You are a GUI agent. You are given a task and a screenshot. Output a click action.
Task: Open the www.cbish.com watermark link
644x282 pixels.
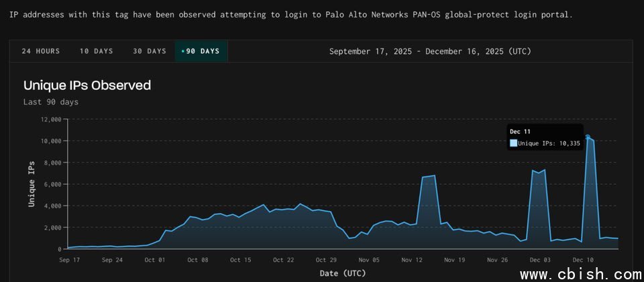pyautogui.click(x=580, y=275)
